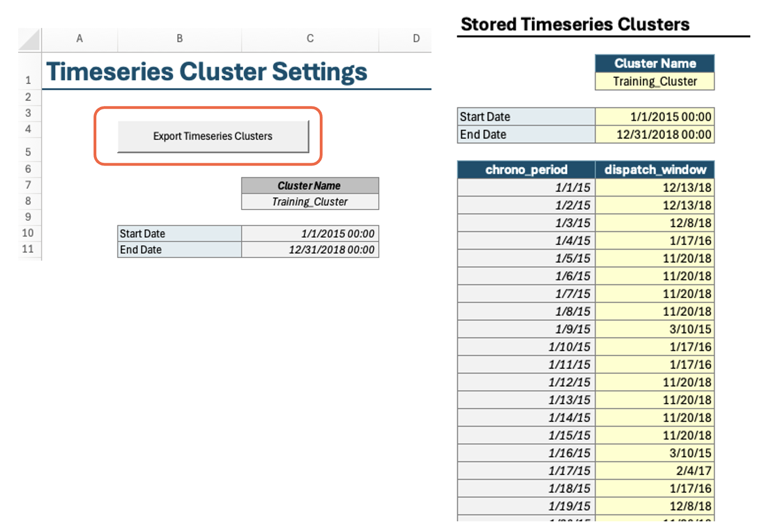The width and height of the screenshot is (768, 532).
Task: Select row number 11
Action: point(29,249)
